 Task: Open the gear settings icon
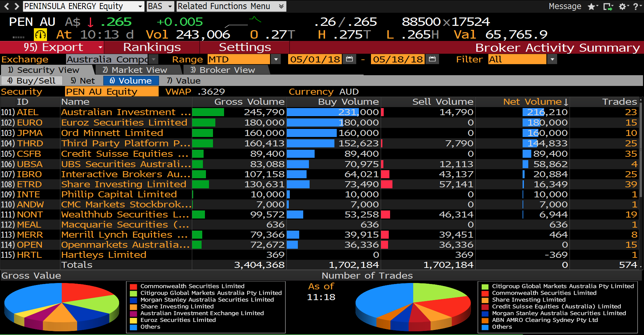tap(622, 7)
